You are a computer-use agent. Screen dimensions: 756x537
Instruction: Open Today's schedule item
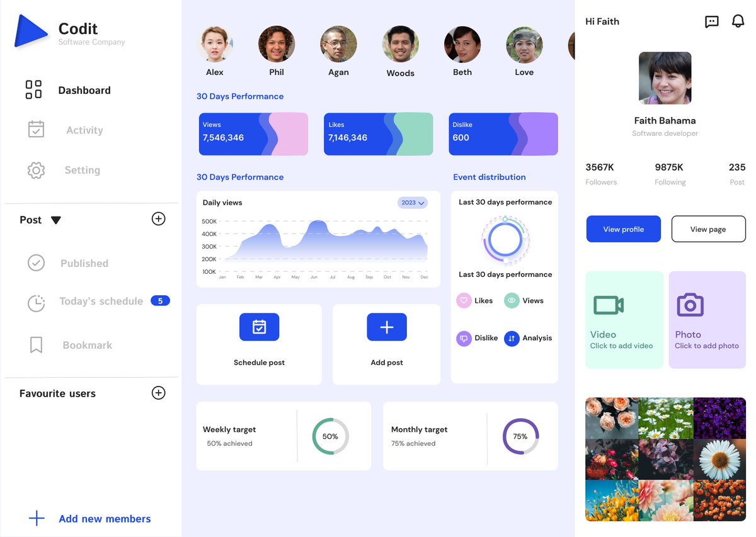tap(101, 301)
